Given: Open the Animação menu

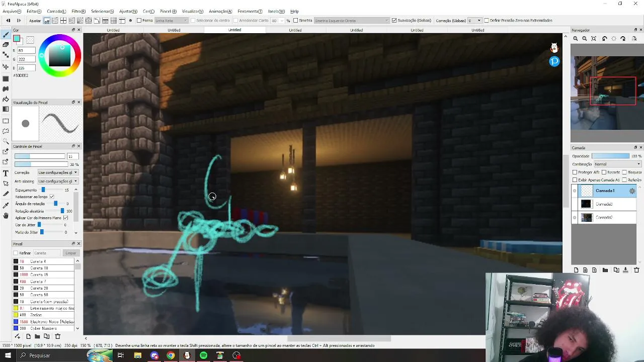Looking at the screenshot, I should (220, 11).
